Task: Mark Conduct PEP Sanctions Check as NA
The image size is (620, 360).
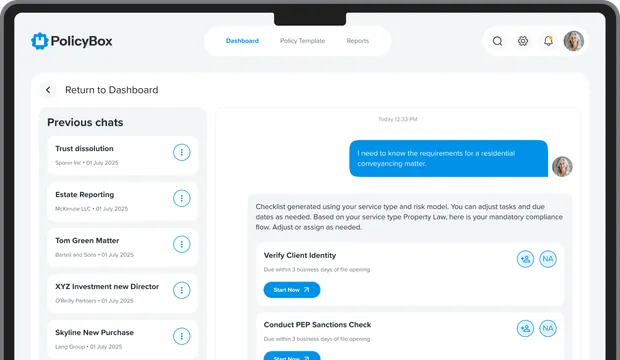Action: click(x=548, y=328)
